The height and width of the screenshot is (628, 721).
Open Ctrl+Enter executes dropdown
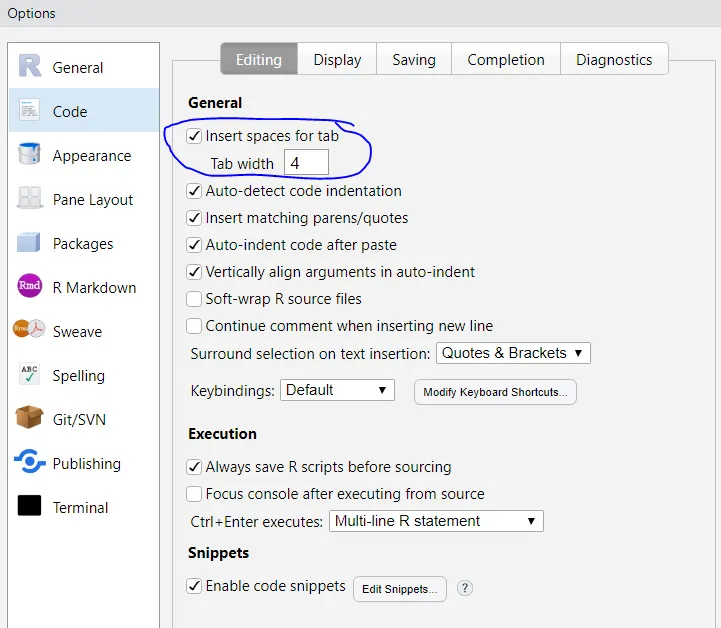(x=435, y=521)
